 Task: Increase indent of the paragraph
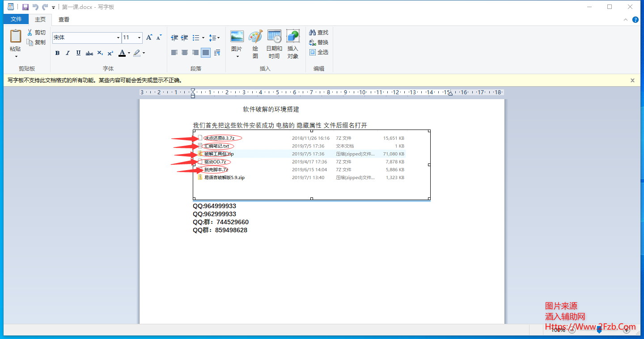point(185,38)
